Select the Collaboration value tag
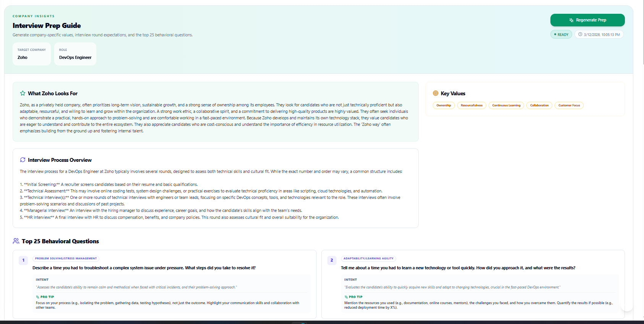The image size is (644, 324). point(539,105)
